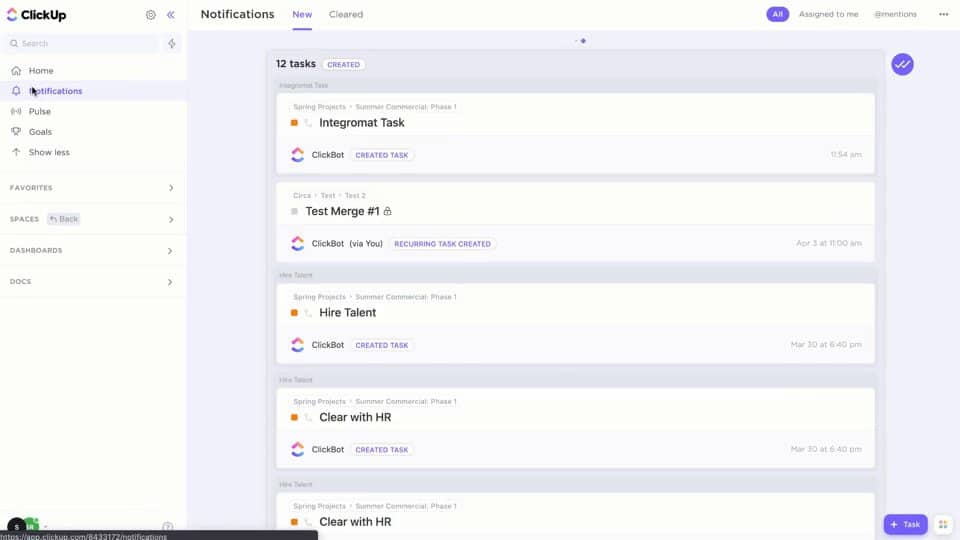Click ClickBot avatar on Integromat Task
The width and height of the screenshot is (960, 540).
tap(298, 155)
